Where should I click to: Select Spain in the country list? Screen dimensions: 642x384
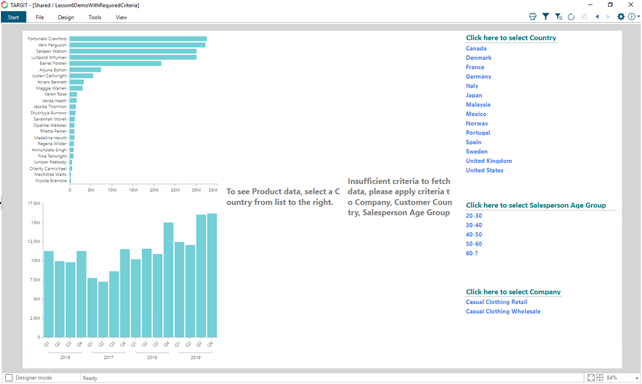pos(473,142)
